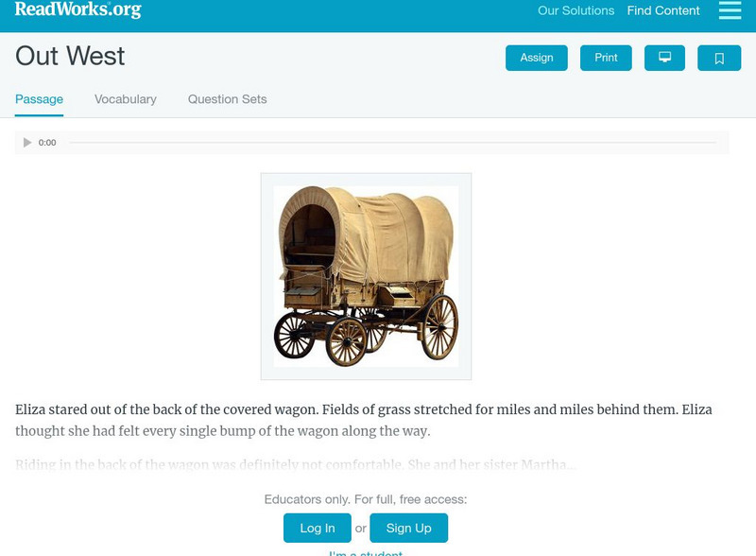Bookmark this passage with the bookmark icon
This screenshot has width=756, height=556.
pyautogui.click(x=719, y=58)
